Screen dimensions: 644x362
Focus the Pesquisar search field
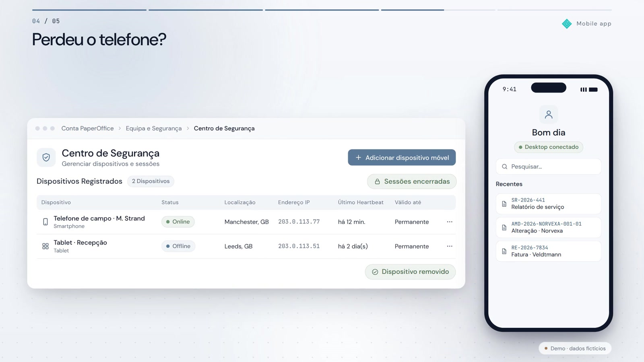tap(549, 167)
